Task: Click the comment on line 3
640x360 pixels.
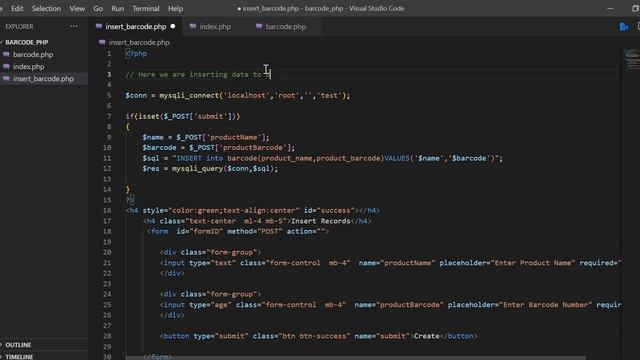Action: tap(198, 75)
